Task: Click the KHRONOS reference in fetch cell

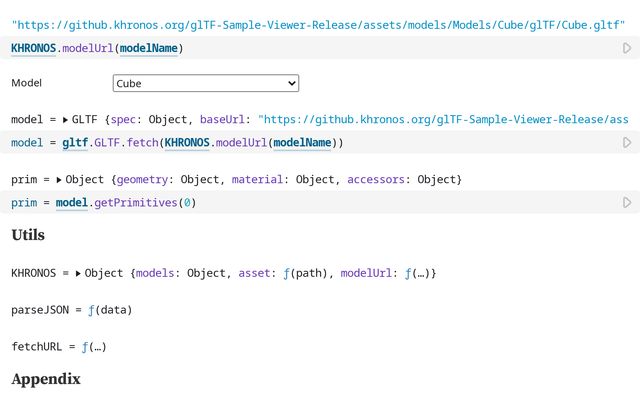Action: 187,143
